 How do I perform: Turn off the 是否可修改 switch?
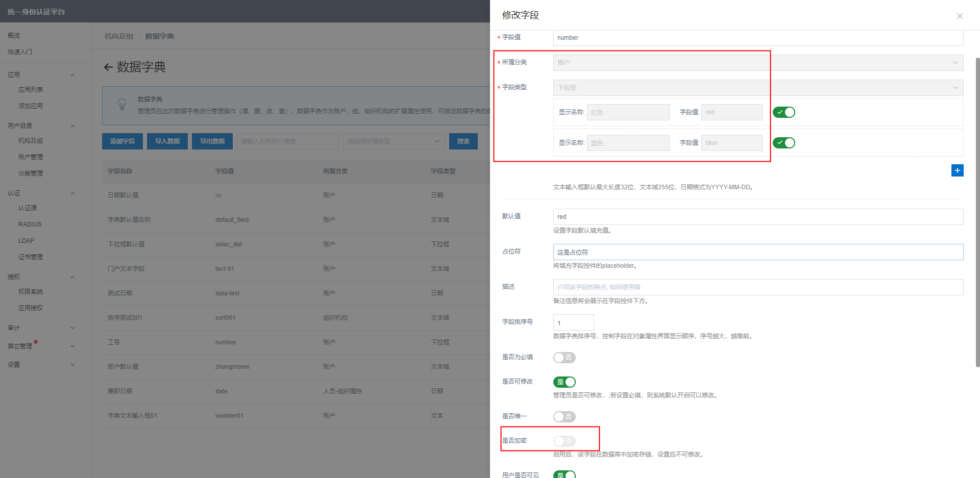coord(564,382)
